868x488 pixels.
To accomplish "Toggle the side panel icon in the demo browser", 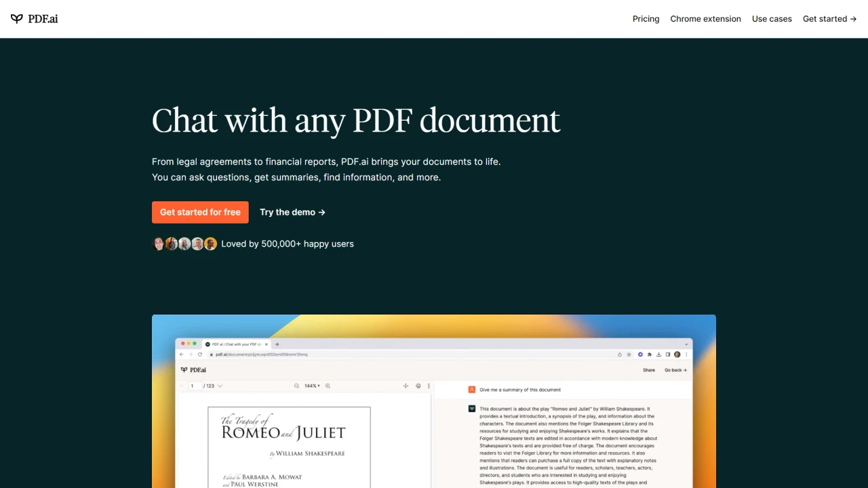I will tap(668, 354).
